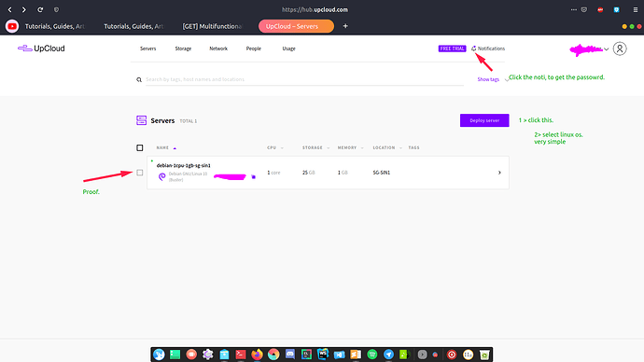Open the red adblock extension icon

(600, 9)
